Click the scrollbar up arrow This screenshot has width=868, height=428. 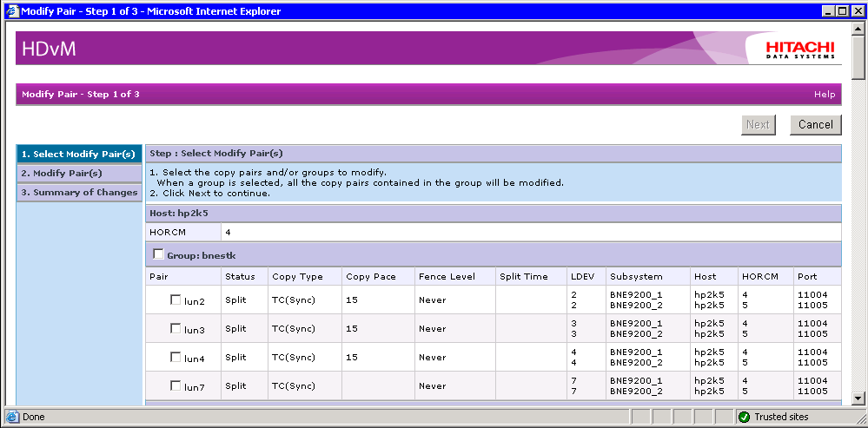point(858,30)
